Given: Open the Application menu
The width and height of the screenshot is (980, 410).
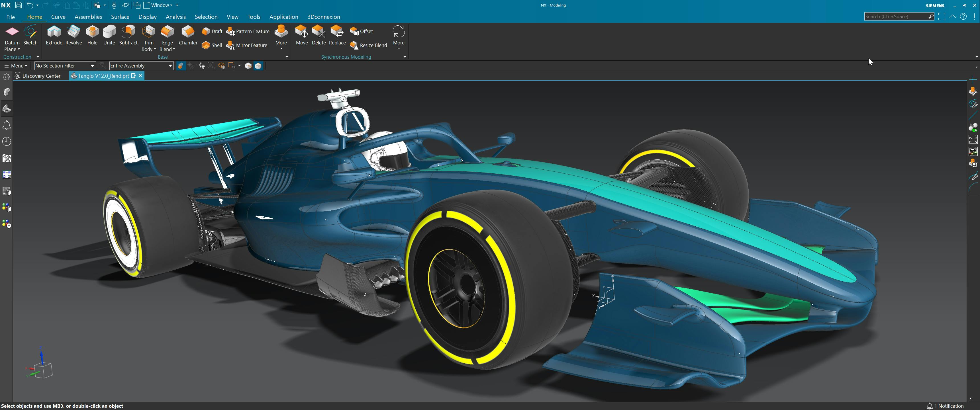Looking at the screenshot, I should coord(284,17).
